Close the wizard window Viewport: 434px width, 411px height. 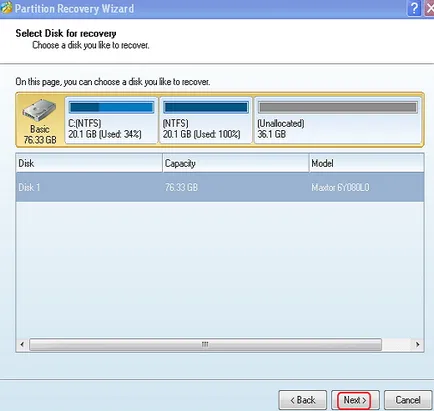[429, 8]
